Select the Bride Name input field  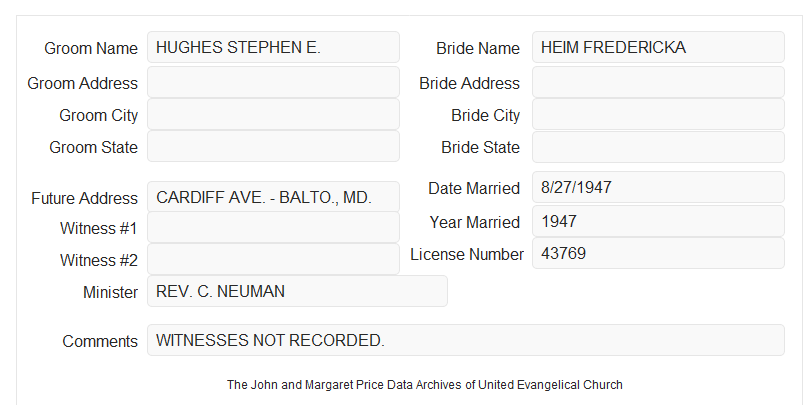coord(658,47)
